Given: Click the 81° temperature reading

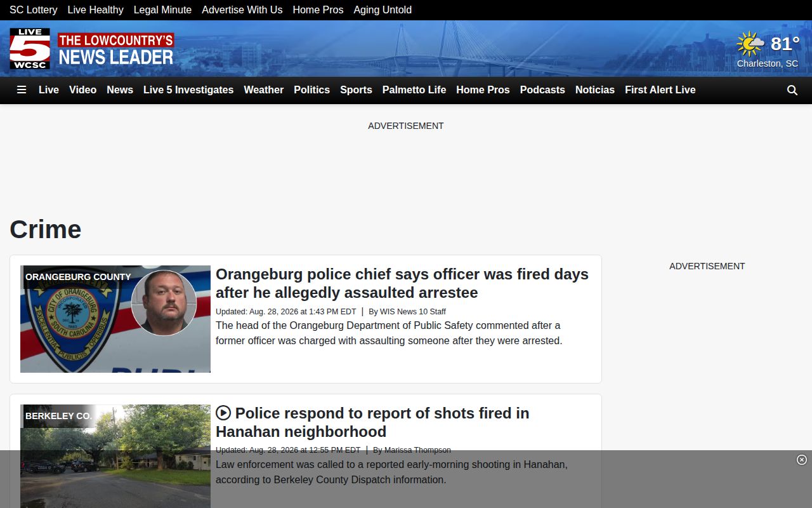Looking at the screenshot, I should 785,44.
